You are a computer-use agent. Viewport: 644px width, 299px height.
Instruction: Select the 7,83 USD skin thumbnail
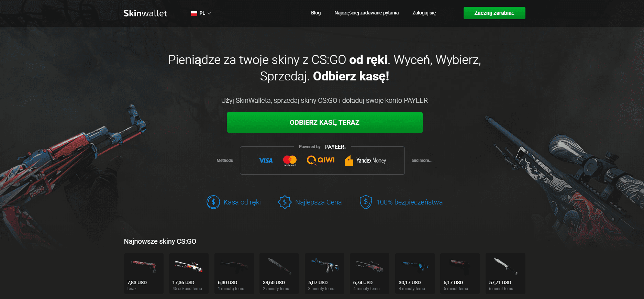pyautogui.click(x=144, y=274)
